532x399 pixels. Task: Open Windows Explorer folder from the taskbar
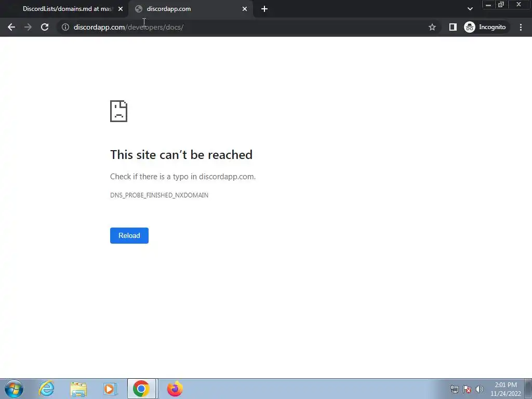point(78,389)
